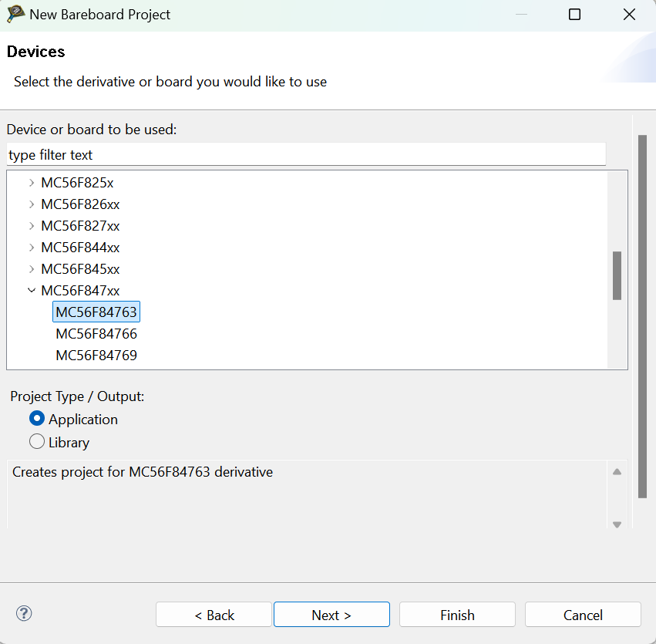Select the MC56F826xx tree row
The height and width of the screenshot is (644, 656).
[80, 204]
